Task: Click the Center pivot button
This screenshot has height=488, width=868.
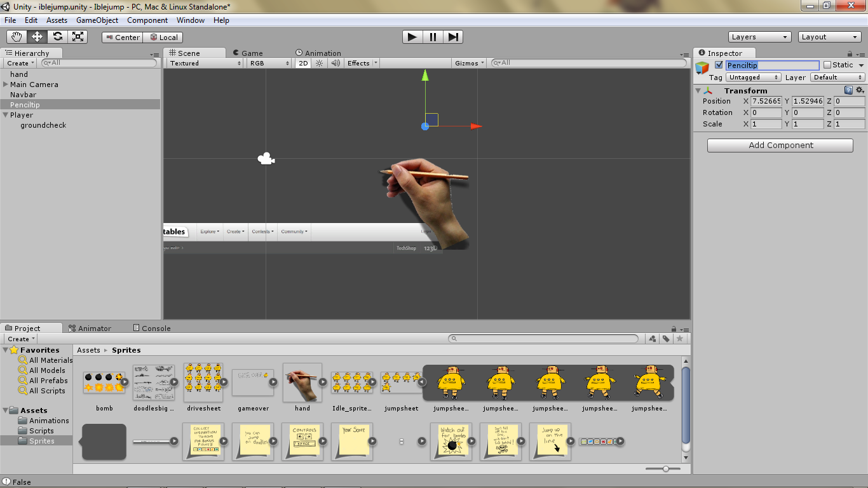Action: 121,37
